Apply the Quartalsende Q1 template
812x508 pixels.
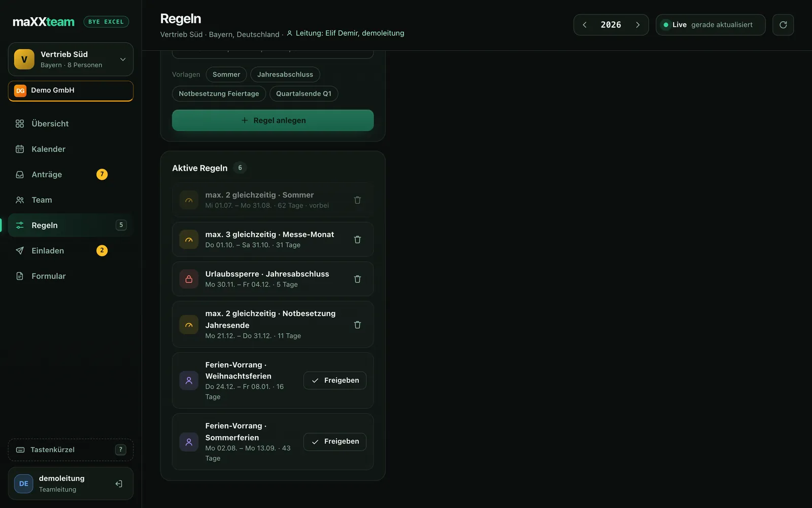coord(303,94)
